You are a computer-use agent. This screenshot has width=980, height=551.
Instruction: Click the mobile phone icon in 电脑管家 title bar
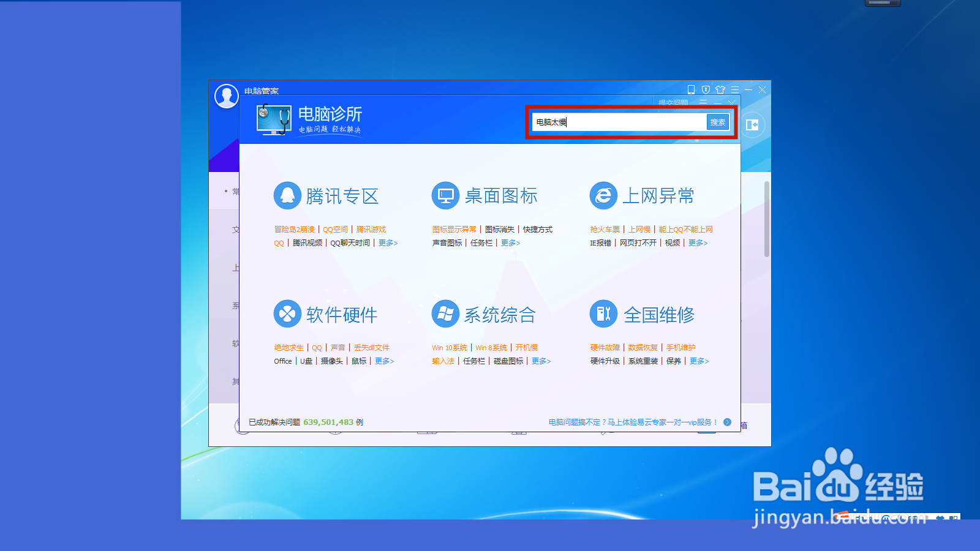691,89
